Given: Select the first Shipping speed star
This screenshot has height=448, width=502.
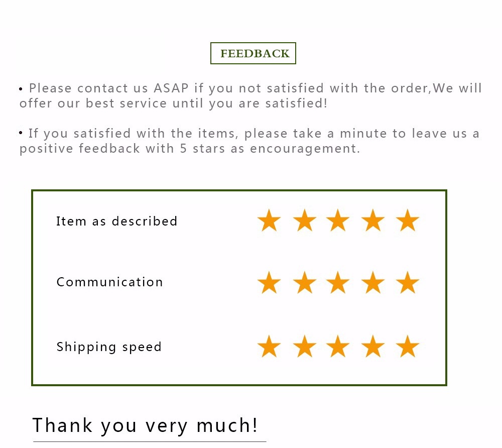Looking at the screenshot, I should 269,347.
